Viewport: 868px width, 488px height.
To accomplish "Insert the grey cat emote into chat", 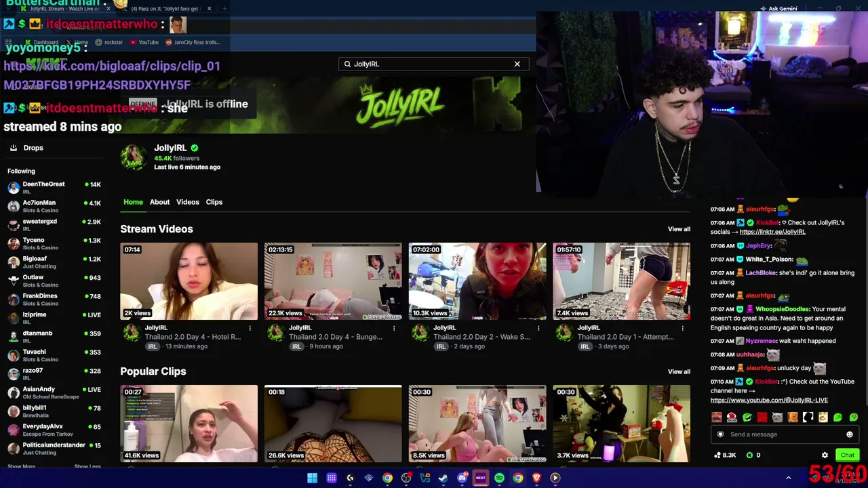I will (777, 418).
